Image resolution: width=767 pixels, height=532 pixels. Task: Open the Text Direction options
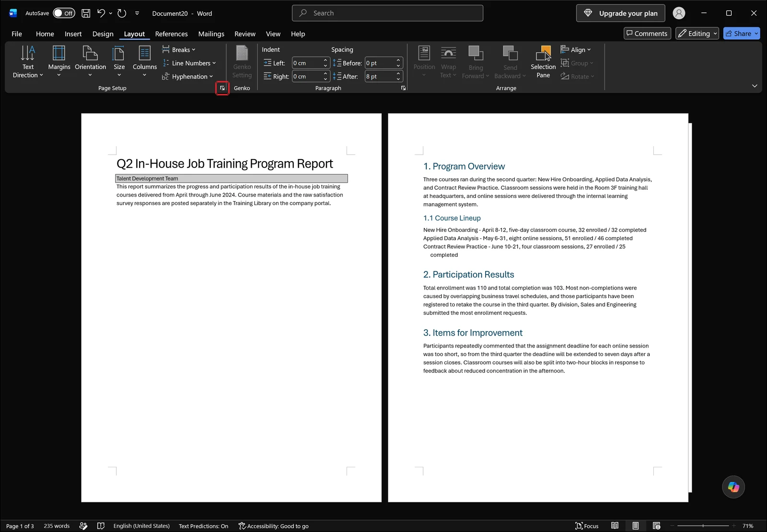(28, 61)
